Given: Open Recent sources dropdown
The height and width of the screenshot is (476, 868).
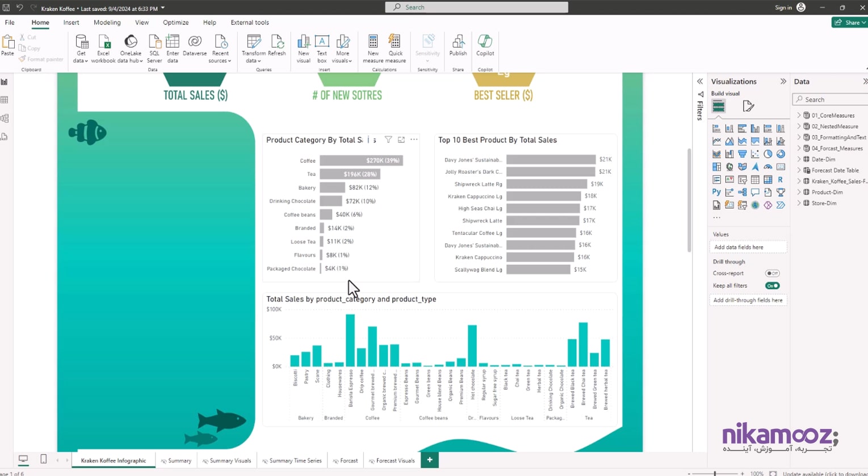Looking at the screenshot, I should click(x=220, y=49).
